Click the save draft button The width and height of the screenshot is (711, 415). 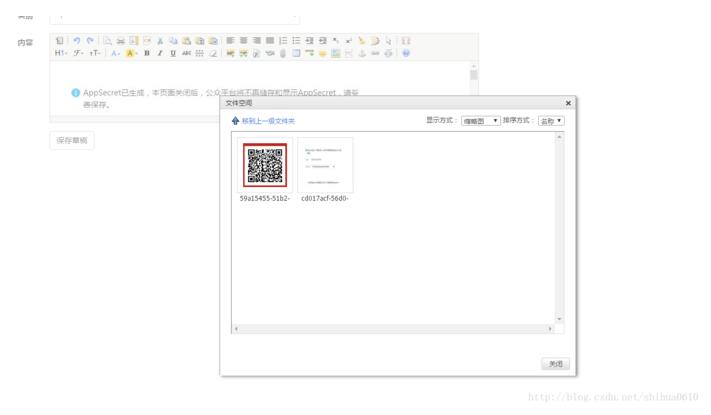point(72,140)
